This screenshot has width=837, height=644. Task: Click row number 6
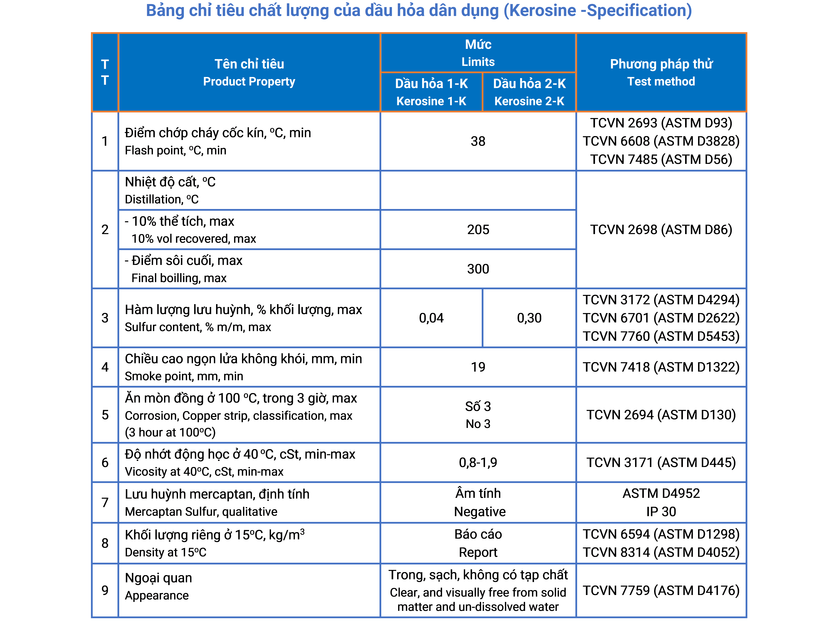tap(105, 463)
